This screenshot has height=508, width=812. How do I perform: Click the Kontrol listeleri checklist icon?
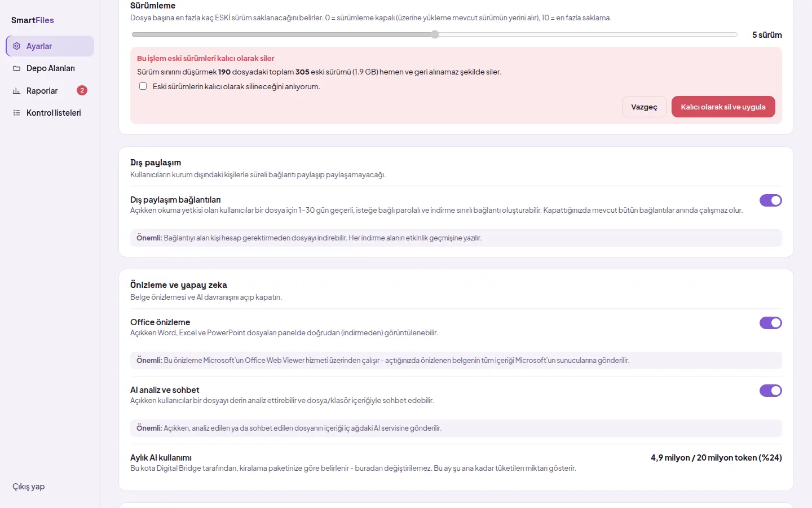(16, 113)
